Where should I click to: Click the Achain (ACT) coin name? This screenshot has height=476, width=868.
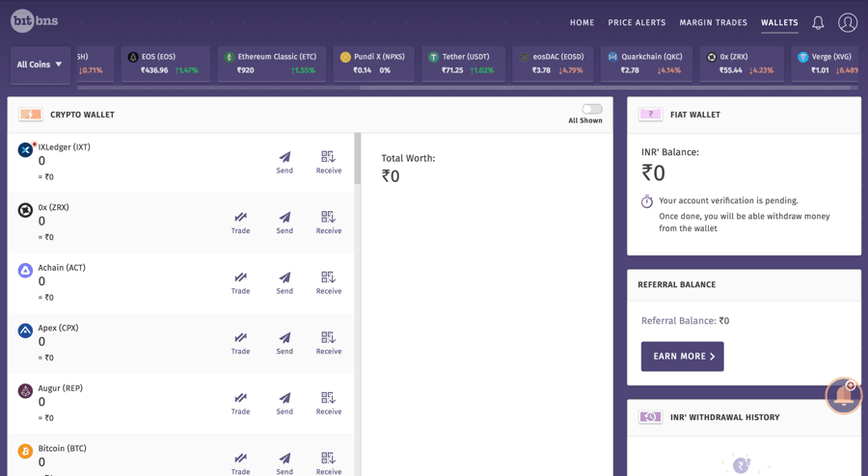click(x=62, y=268)
